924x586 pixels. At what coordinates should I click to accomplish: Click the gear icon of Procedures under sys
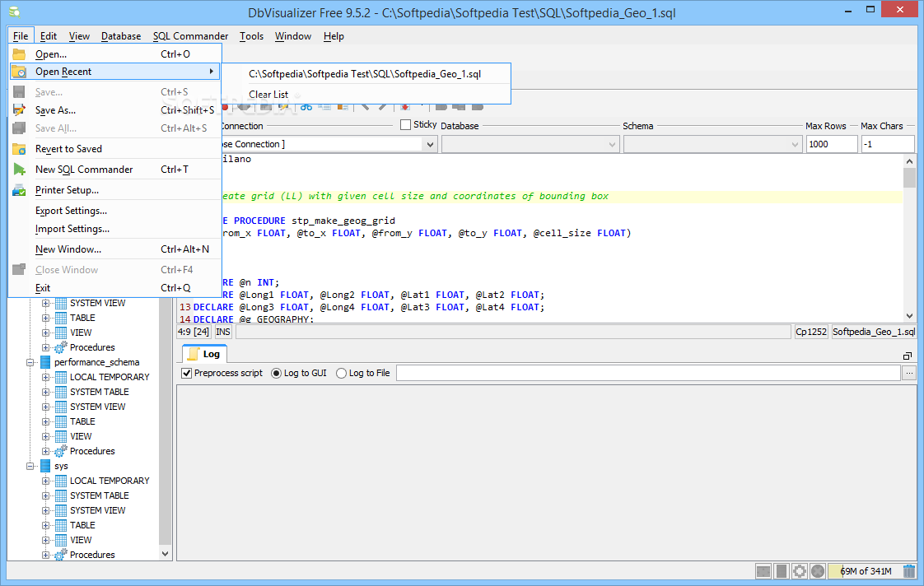61,555
